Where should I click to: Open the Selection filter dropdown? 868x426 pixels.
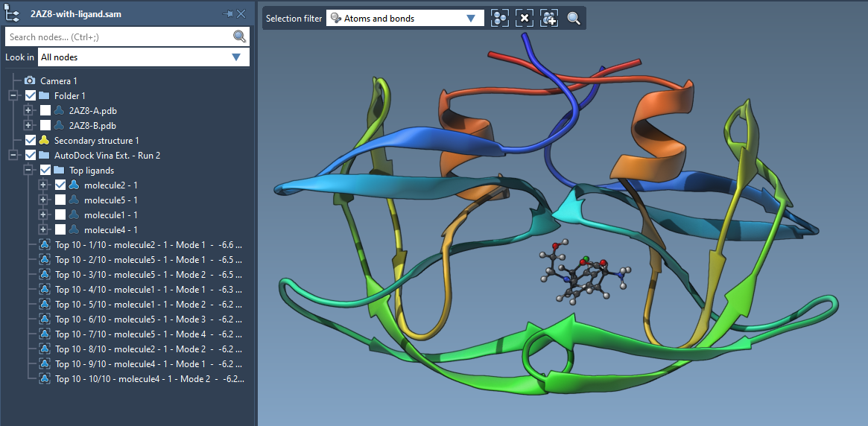point(470,19)
